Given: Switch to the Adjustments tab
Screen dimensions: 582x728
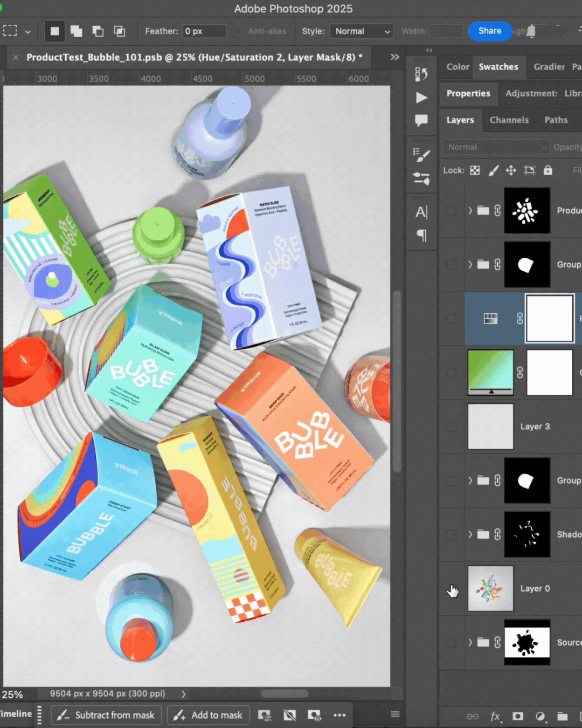Looking at the screenshot, I should [x=531, y=93].
